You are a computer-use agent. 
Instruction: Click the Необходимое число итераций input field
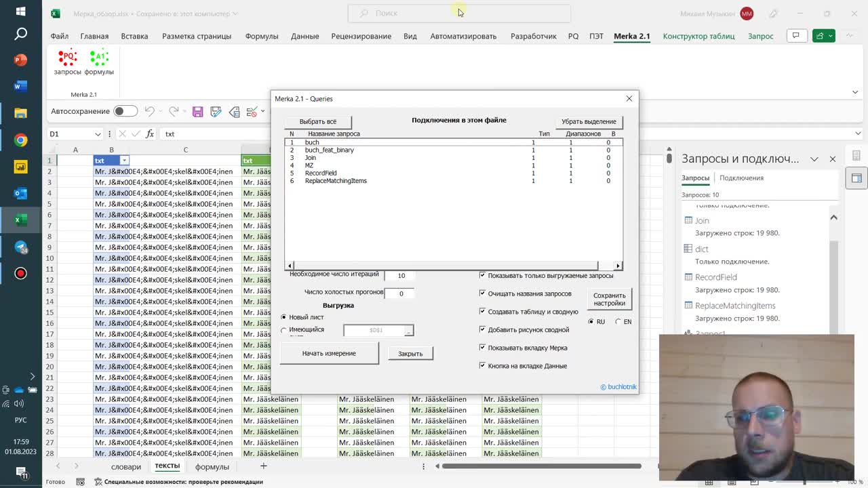pos(401,276)
